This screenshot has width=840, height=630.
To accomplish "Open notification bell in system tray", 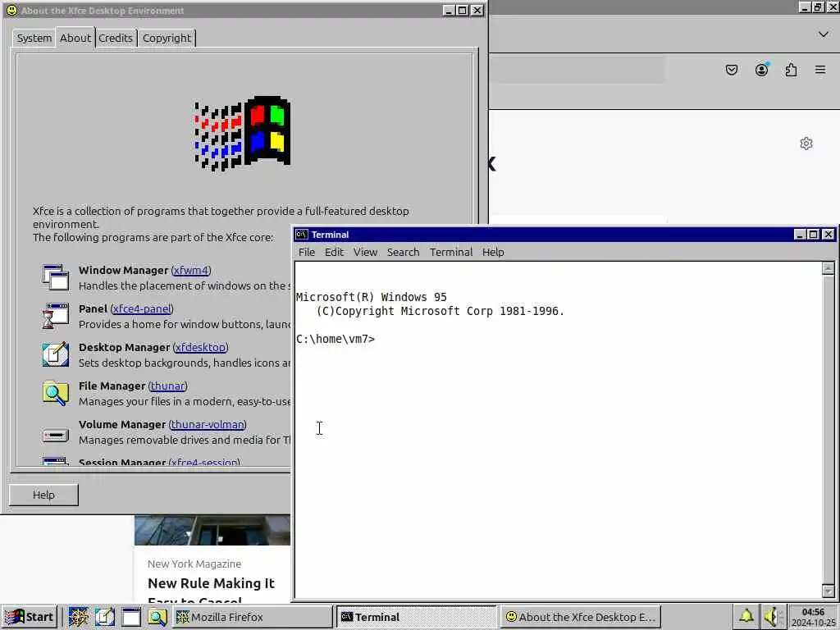I will [746, 617].
